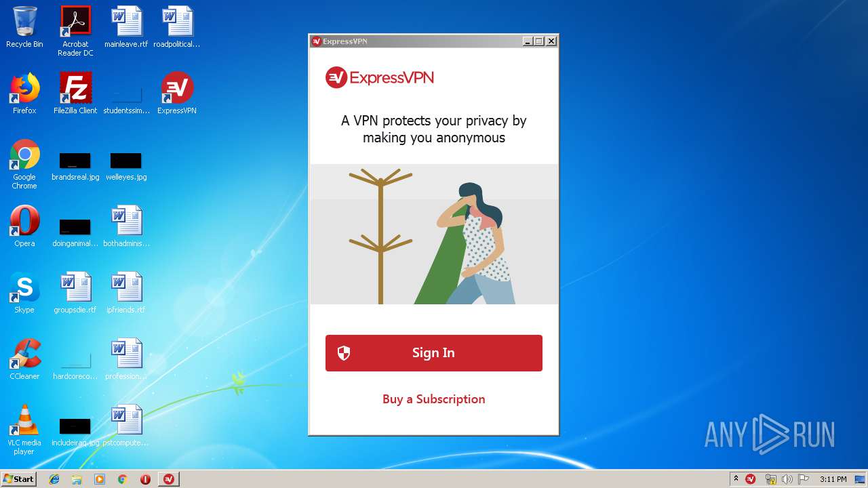
Task: Select the Skype desktop shortcut
Action: [x=24, y=293]
